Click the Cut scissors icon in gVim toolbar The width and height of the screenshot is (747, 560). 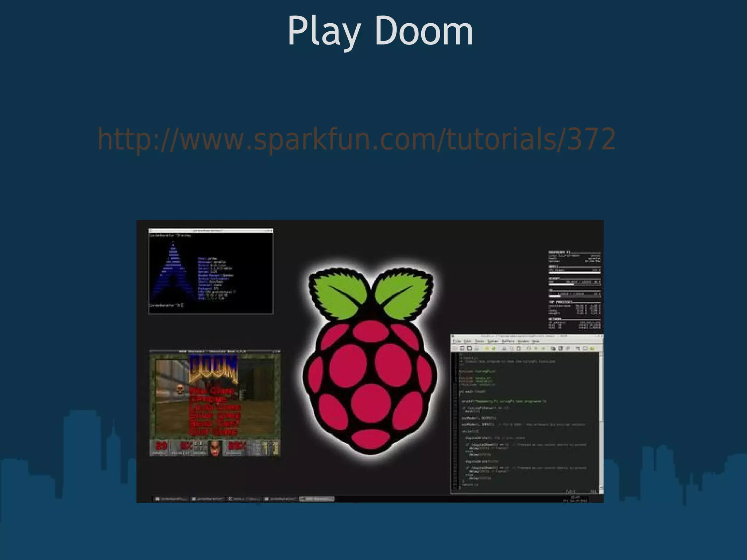[504, 348]
